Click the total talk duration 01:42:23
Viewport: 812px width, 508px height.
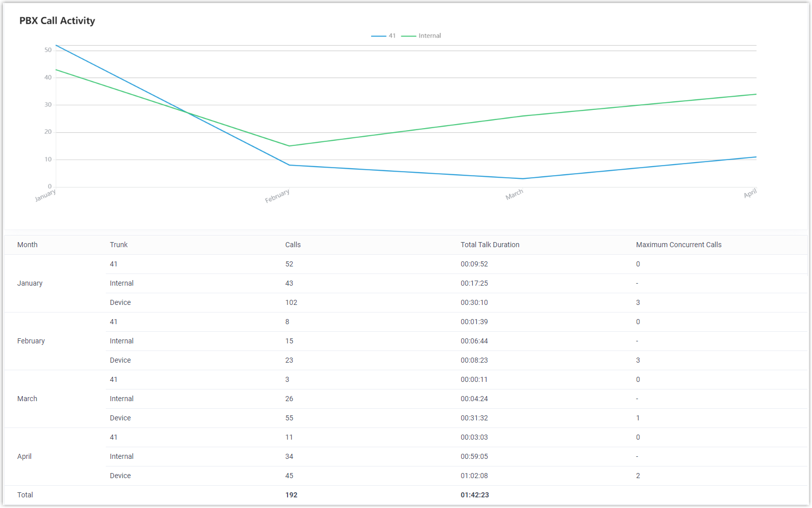(x=474, y=495)
